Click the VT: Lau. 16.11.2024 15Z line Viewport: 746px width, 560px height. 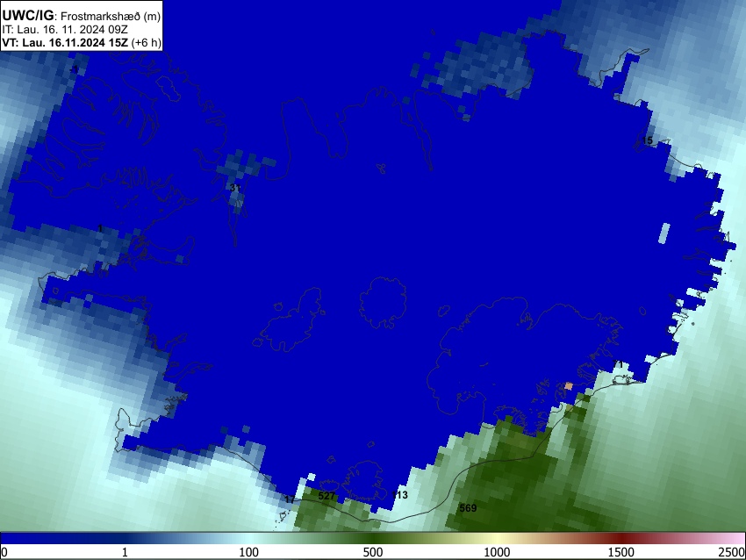(x=65, y=43)
